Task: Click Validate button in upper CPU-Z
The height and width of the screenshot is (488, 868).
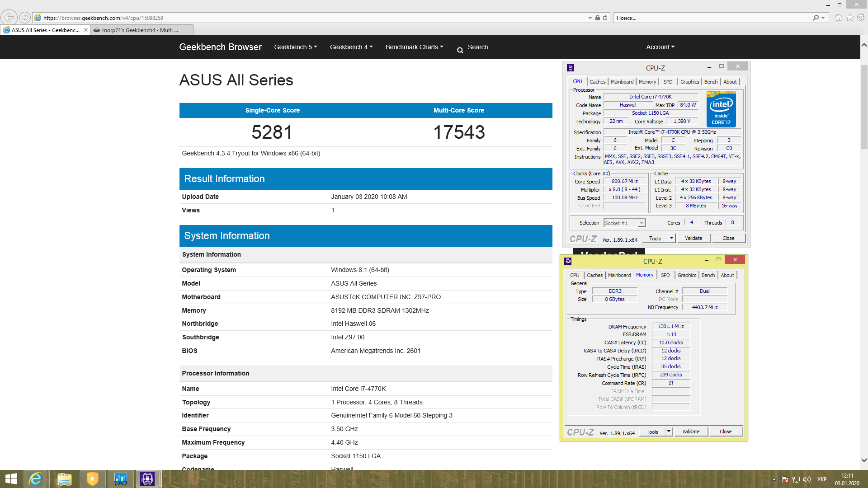Action: click(x=693, y=238)
